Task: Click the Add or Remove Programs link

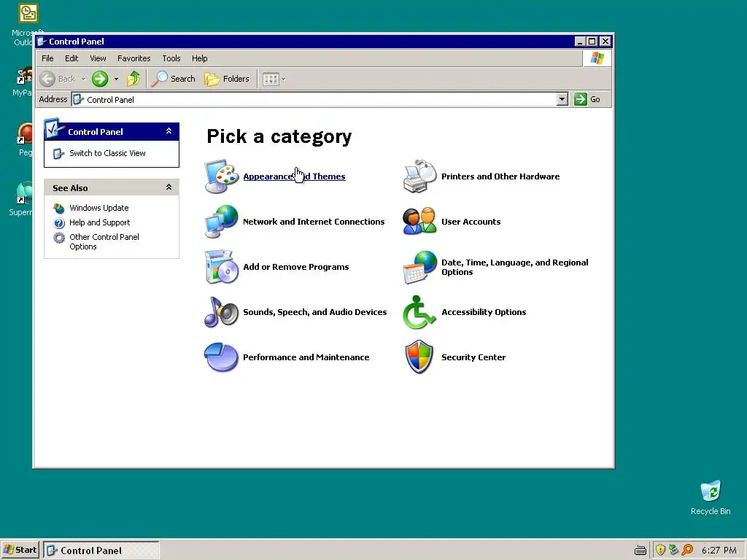Action: [x=296, y=267]
